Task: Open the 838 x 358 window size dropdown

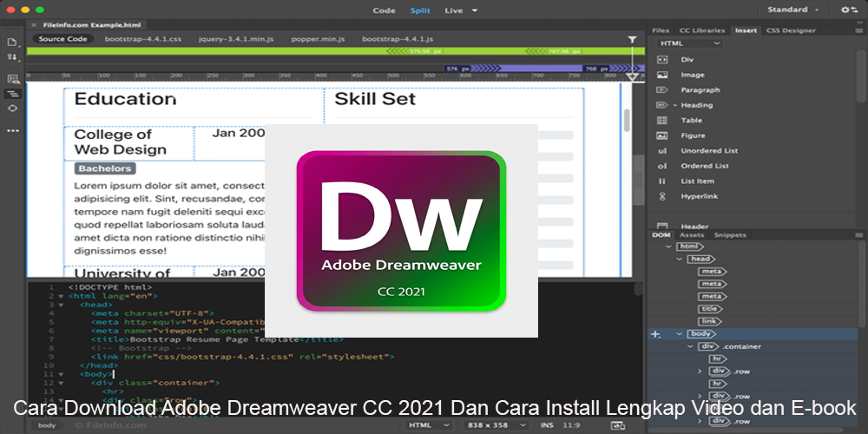Action: [496, 425]
